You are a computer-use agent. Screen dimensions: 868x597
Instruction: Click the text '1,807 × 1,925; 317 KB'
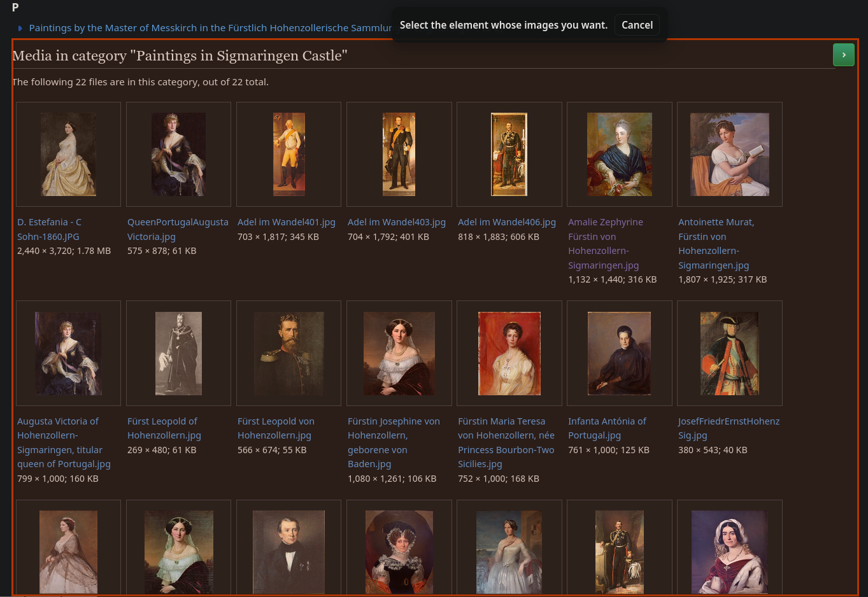(722, 279)
